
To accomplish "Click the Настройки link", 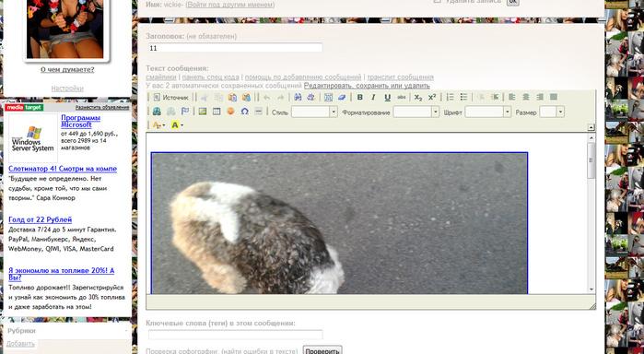I will [67, 88].
